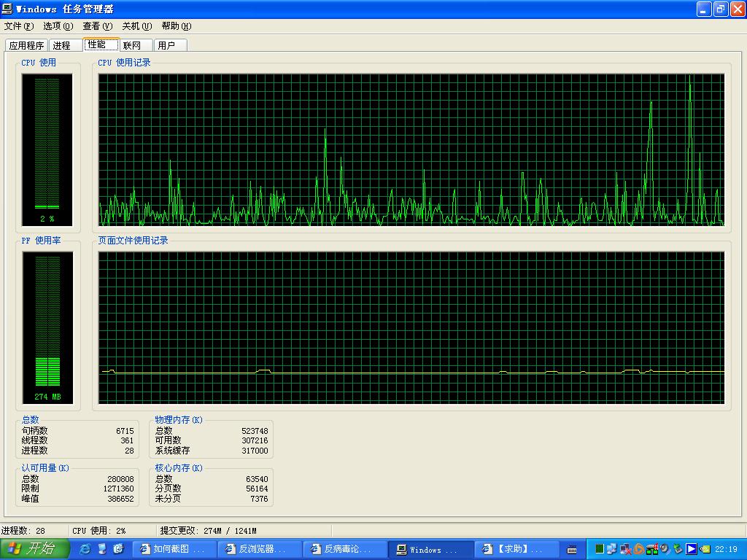Click the green CPU meter tray icon
The image size is (747, 560).
coord(599,549)
